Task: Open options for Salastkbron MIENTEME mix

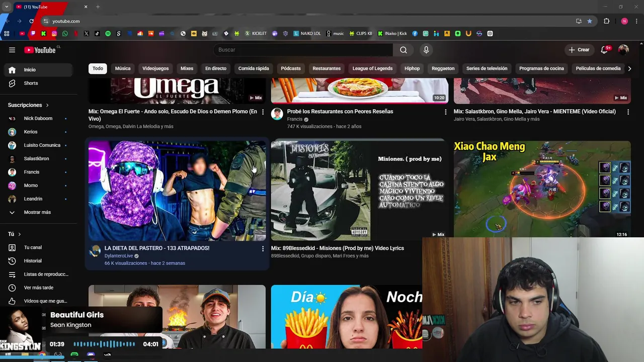Action: tap(628, 112)
